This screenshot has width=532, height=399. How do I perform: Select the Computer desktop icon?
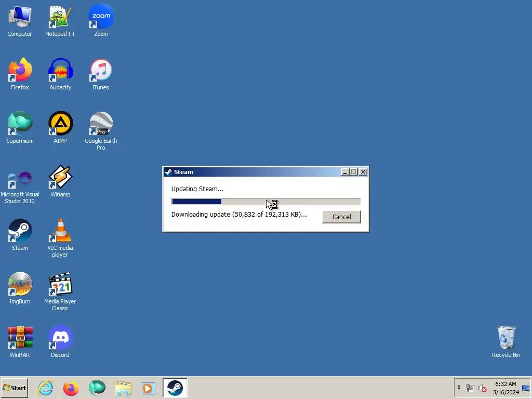pos(20,21)
